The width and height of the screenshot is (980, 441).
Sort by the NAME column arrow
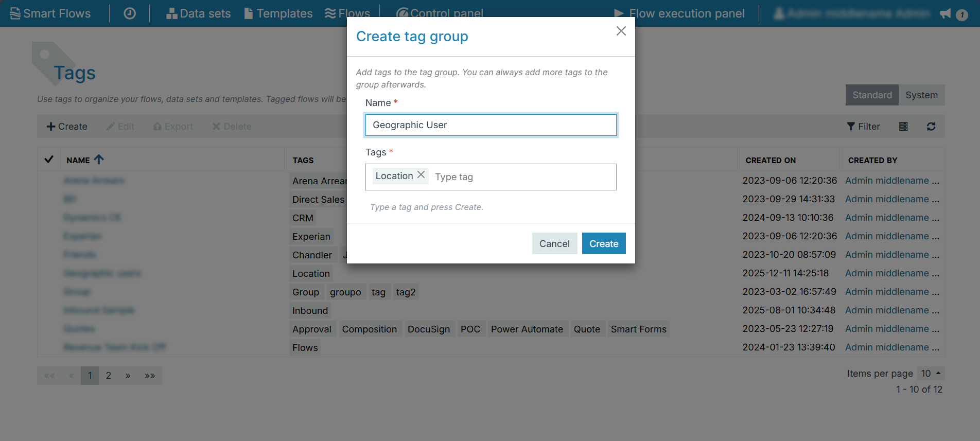point(99,160)
